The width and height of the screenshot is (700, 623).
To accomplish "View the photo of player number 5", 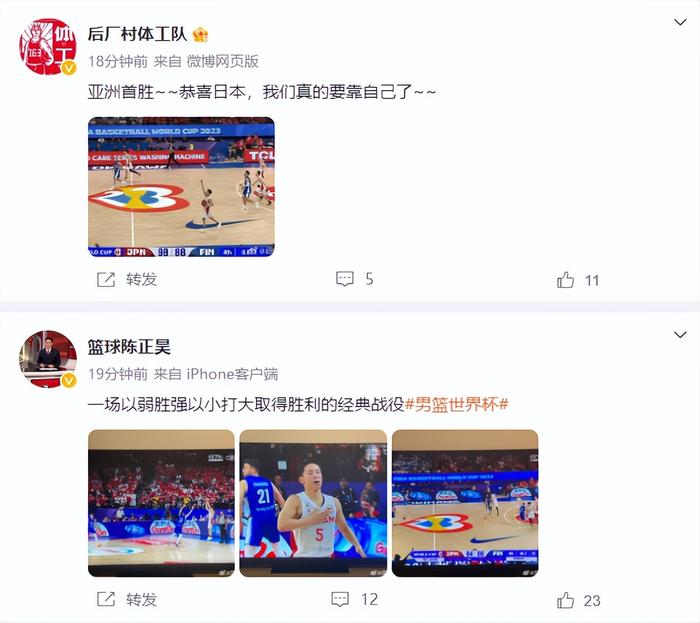I will pyautogui.click(x=313, y=503).
